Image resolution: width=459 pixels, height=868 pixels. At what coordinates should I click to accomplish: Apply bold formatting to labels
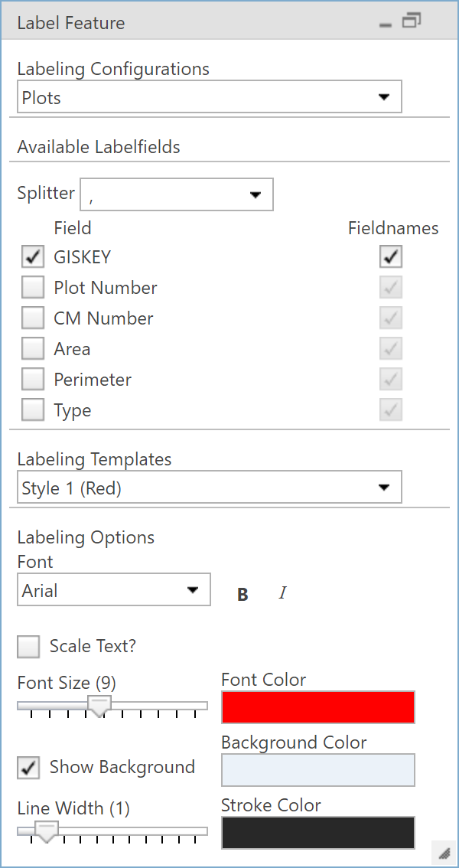(x=243, y=593)
